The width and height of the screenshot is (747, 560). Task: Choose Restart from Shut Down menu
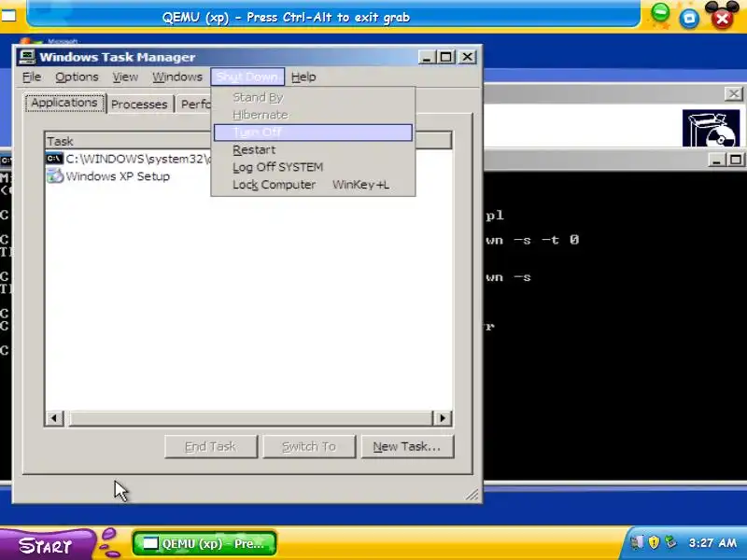pos(313,150)
